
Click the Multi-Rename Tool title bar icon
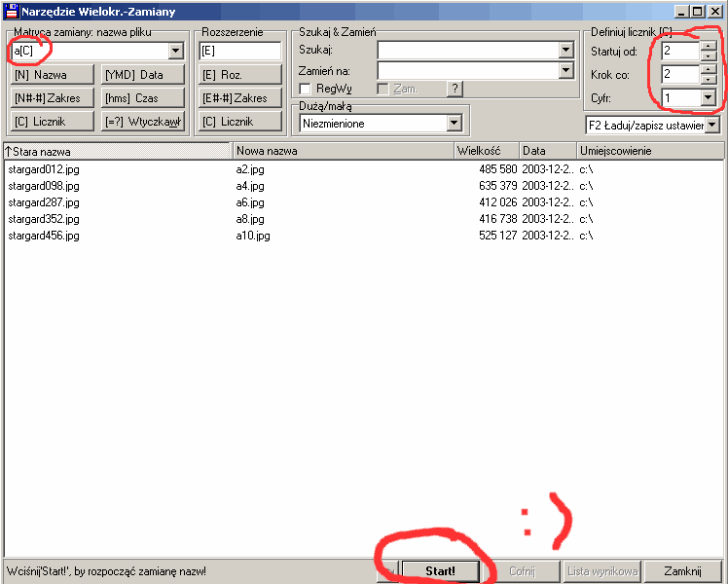[11, 11]
